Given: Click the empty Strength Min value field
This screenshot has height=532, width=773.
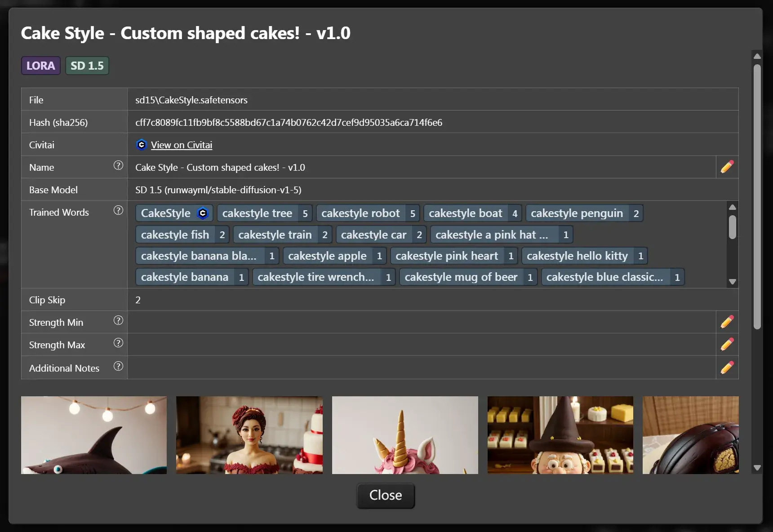Looking at the screenshot, I should 422,322.
